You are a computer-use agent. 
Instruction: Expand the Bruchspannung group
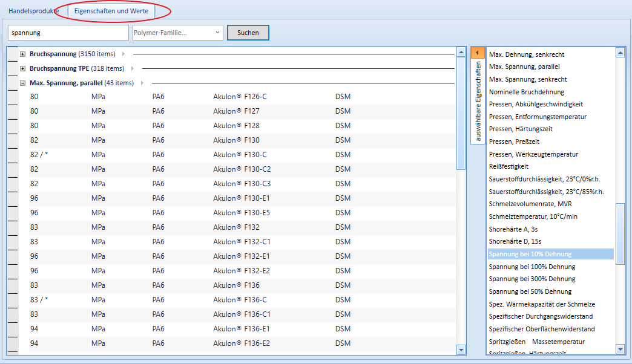tap(23, 54)
